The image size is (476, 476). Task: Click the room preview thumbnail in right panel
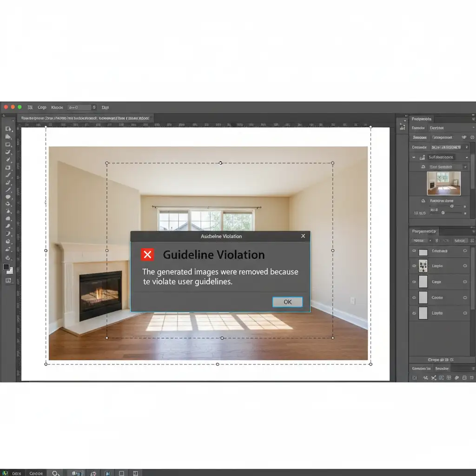[443, 184]
